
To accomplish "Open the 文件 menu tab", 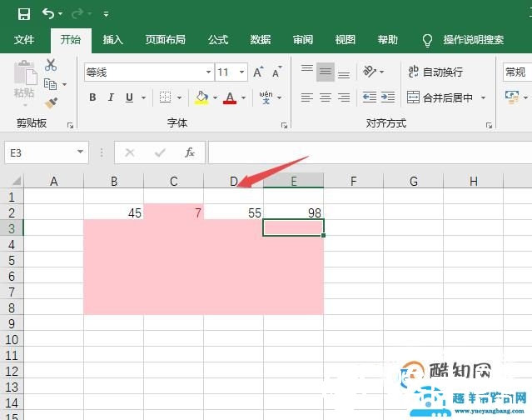I will point(24,40).
